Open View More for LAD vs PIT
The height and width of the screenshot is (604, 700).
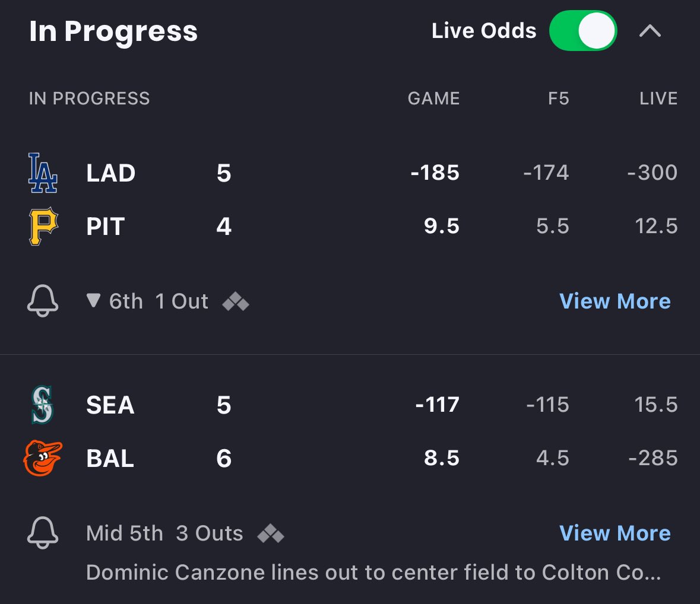coord(615,301)
